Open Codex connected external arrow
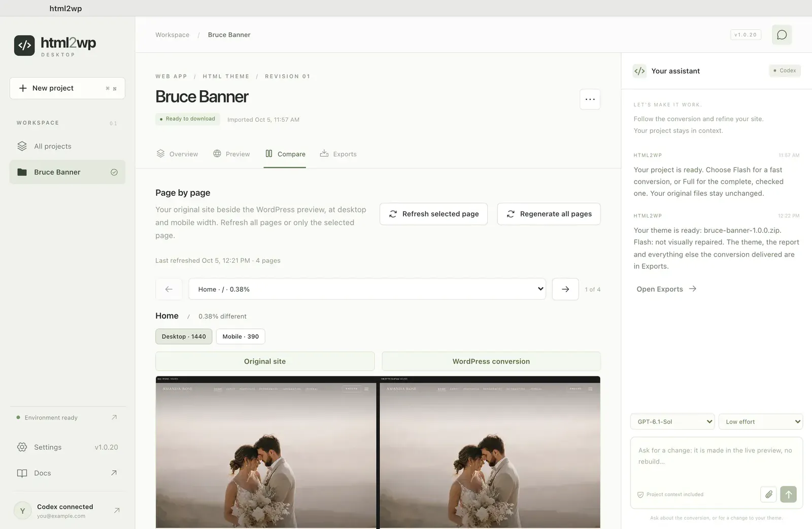This screenshot has width=812, height=529. (x=117, y=510)
